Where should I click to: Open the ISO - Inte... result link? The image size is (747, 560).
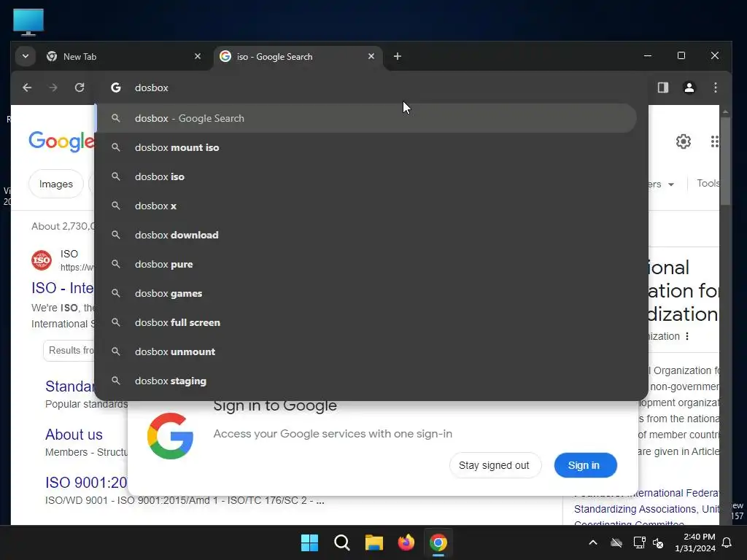63,288
